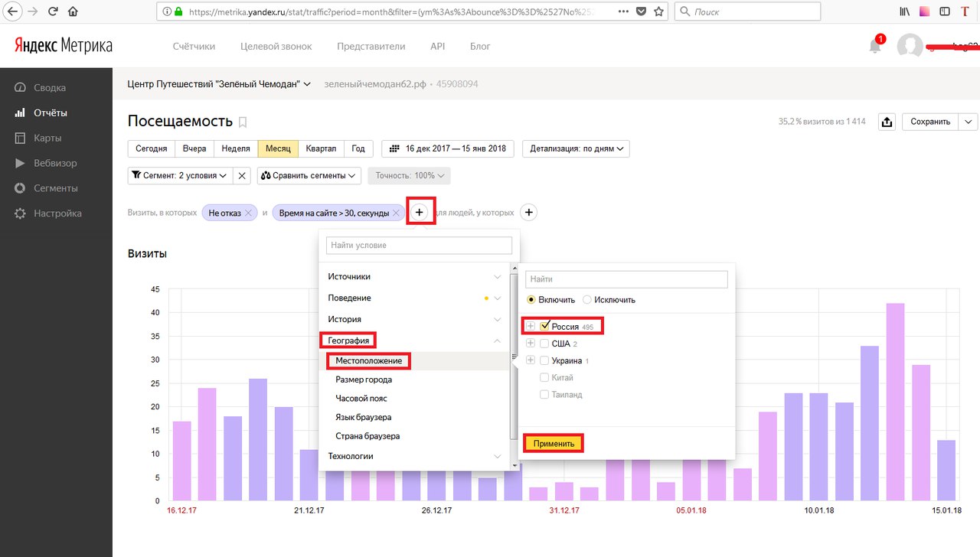This screenshot has width=980, height=557.
Task: Open the counter selector Зелёный Чемодан
Action: 219,83
